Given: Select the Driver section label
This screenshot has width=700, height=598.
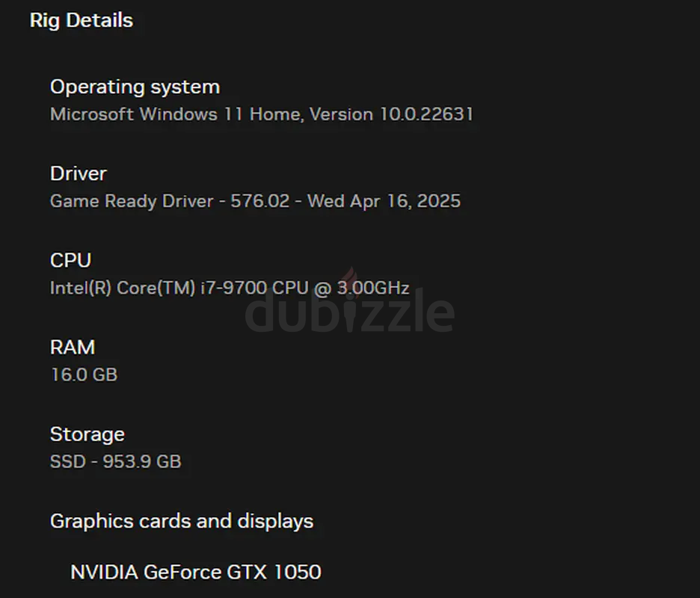Looking at the screenshot, I should (78, 173).
